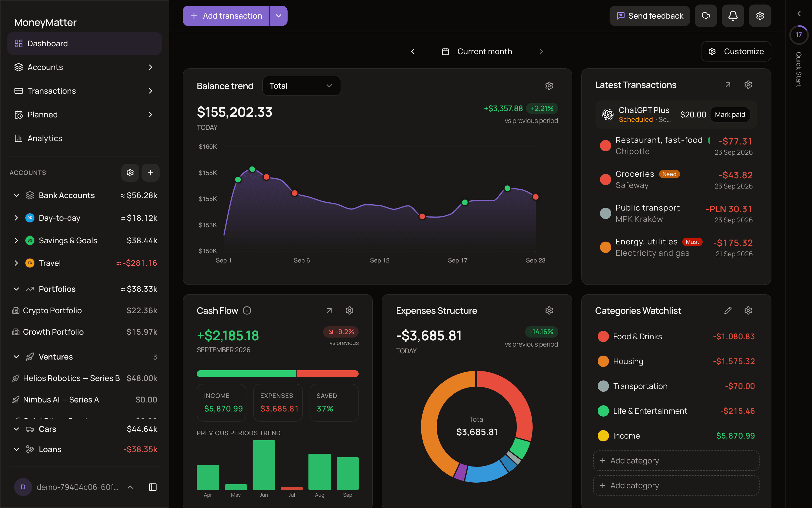Screen dimensions: 812x508
Task: Expand Day-to-day account group
Action: coord(16,218)
